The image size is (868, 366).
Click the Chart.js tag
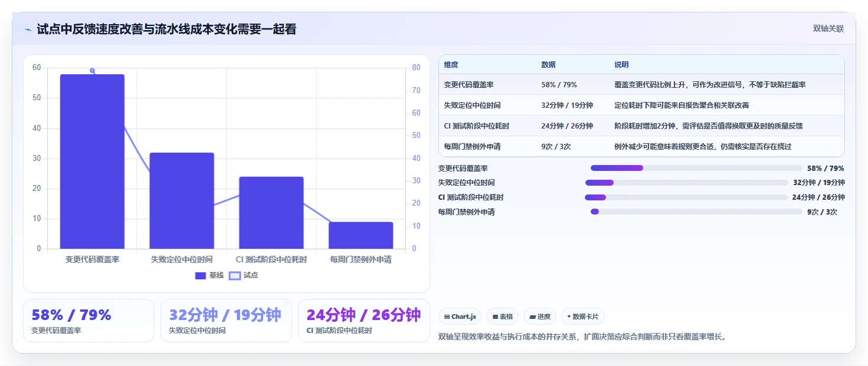click(460, 316)
